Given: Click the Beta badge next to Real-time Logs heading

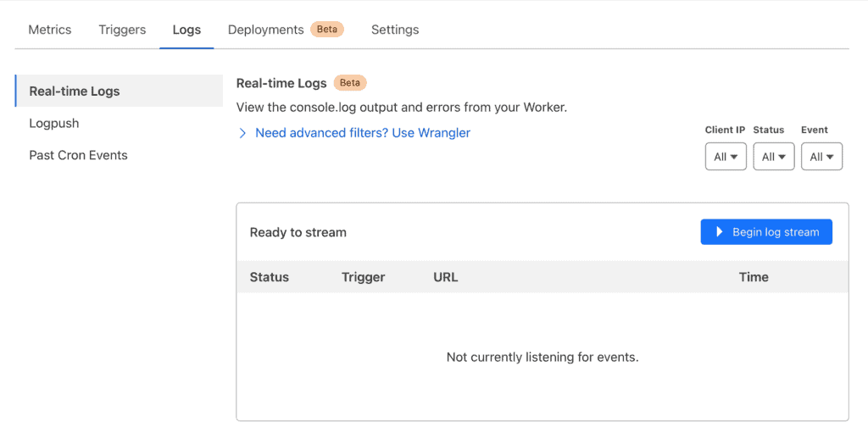Looking at the screenshot, I should tap(350, 83).
